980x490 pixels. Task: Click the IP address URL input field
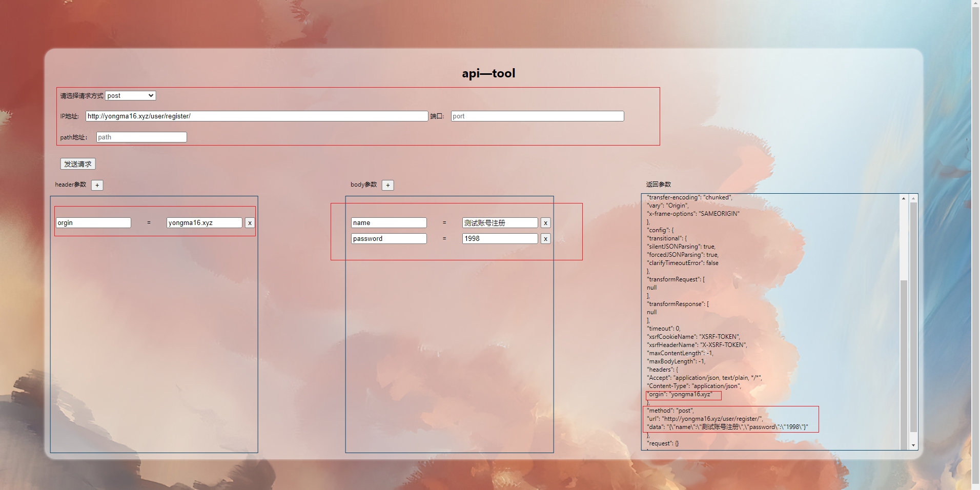click(256, 116)
